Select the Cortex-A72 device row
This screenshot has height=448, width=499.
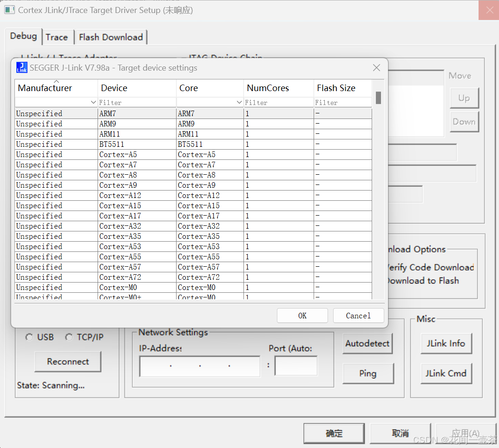point(193,277)
